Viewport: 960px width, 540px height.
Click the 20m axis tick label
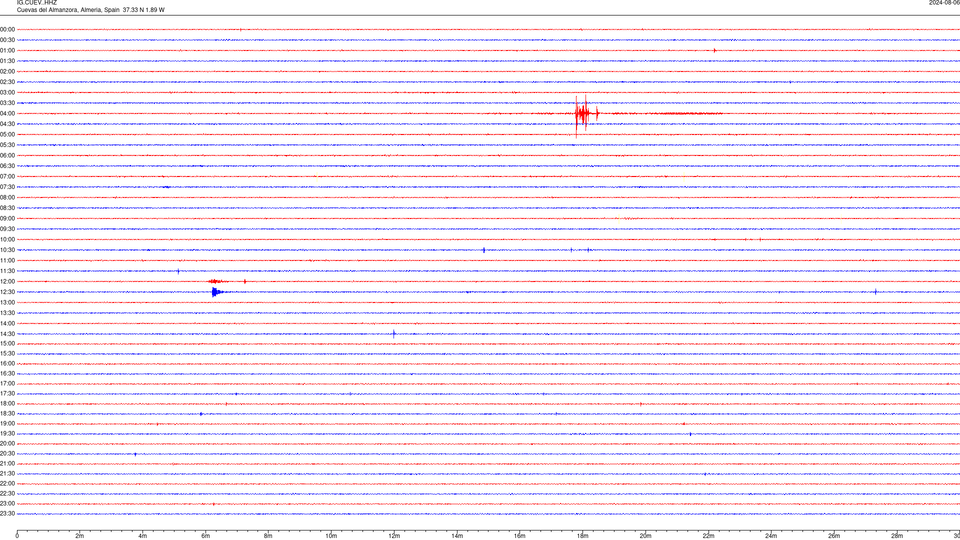(645, 536)
